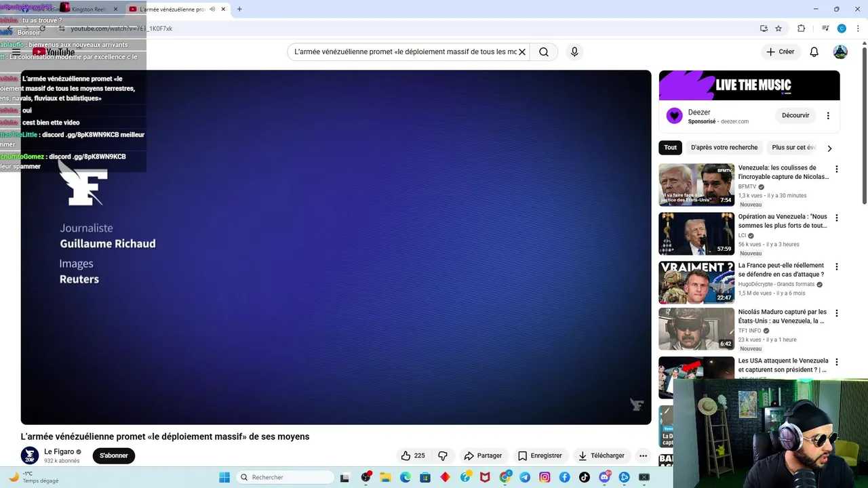
Task: Open Chrome media controls icon
Action: [825, 28]
